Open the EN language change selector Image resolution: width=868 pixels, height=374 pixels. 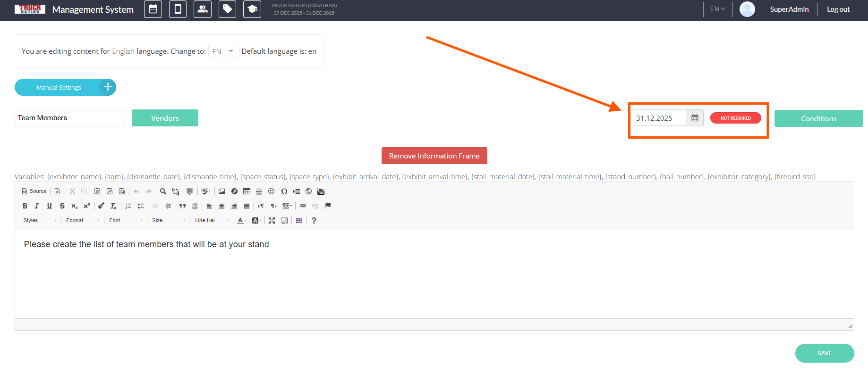click(x=223, y=51)
